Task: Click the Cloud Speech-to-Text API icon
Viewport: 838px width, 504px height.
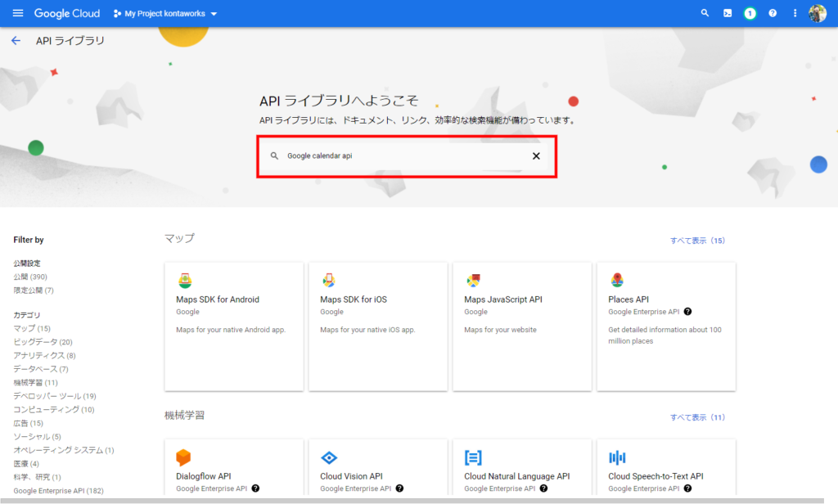Action: [x=617, y=457]
